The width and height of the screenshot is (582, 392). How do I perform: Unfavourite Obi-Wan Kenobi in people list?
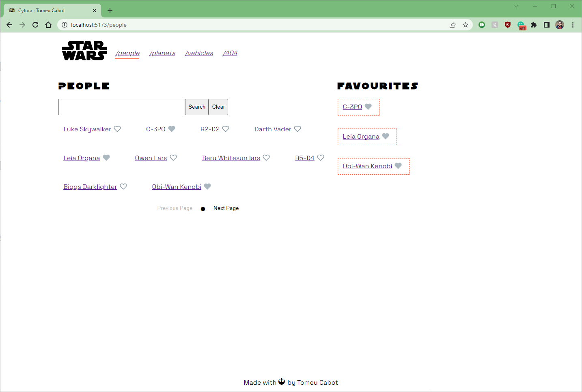click(207, 186)
